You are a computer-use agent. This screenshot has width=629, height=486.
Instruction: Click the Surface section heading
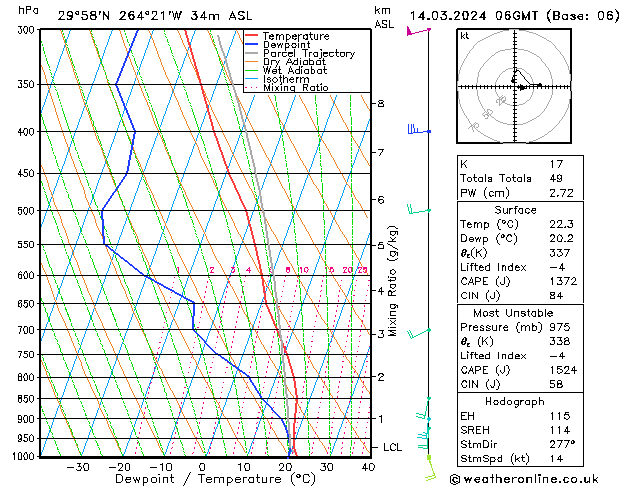515,210
